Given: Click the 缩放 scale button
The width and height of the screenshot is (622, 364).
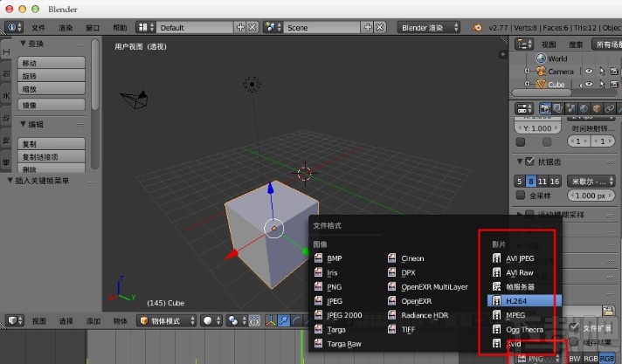Looking at the screenshot, I should (52, 88).
